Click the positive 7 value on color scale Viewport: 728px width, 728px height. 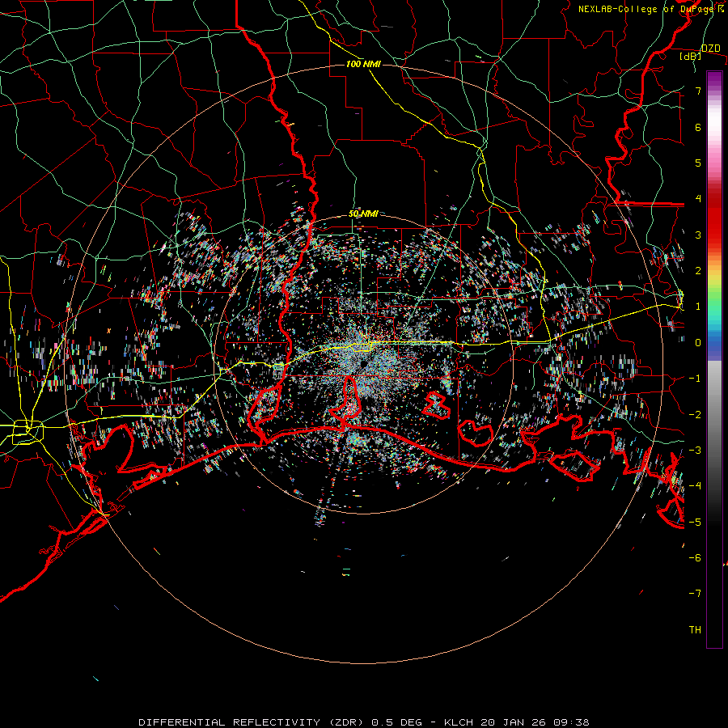coord(698,91)
